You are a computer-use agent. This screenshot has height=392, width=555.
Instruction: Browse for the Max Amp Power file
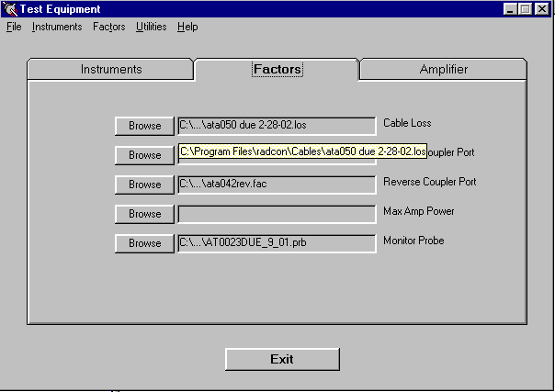pyautogui.click(x=144, y=214)
